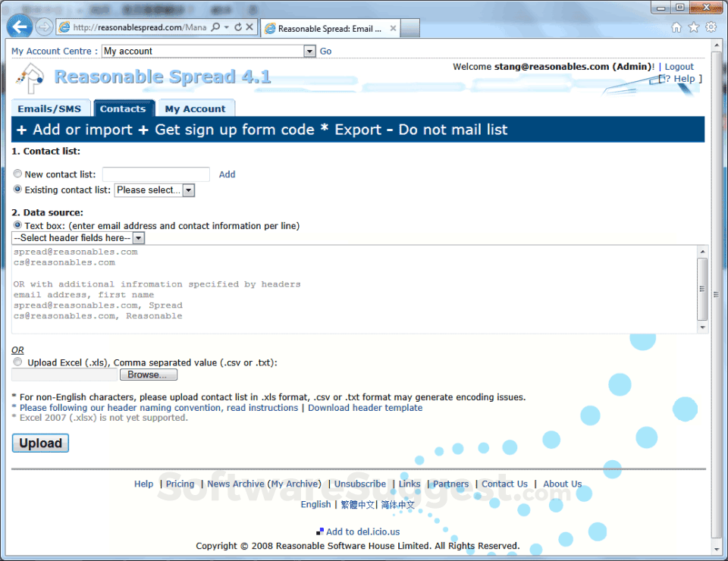Image resolution: width=728 pixels, height=561 pixels.
Task: Click the text area scrollbar thumb
Action: click(x=702, y=289)
